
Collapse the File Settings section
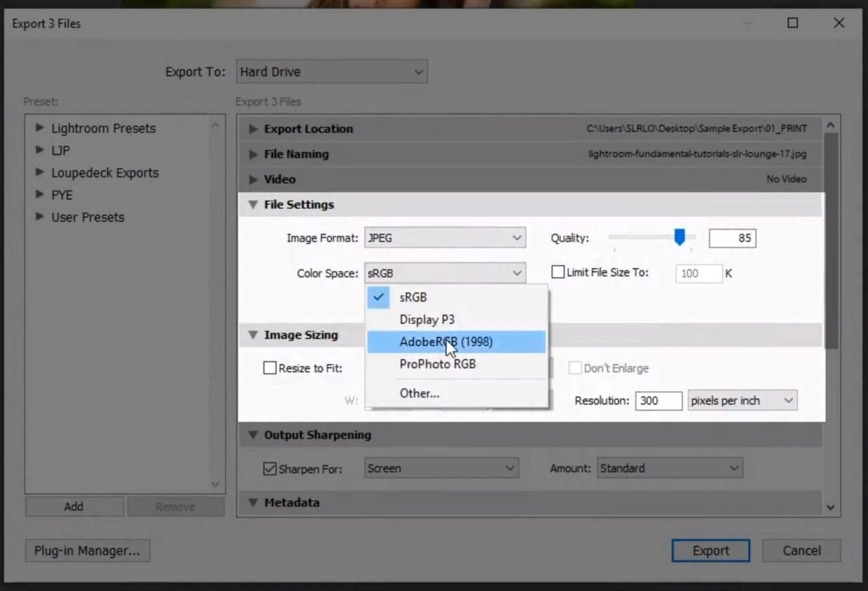253,205
